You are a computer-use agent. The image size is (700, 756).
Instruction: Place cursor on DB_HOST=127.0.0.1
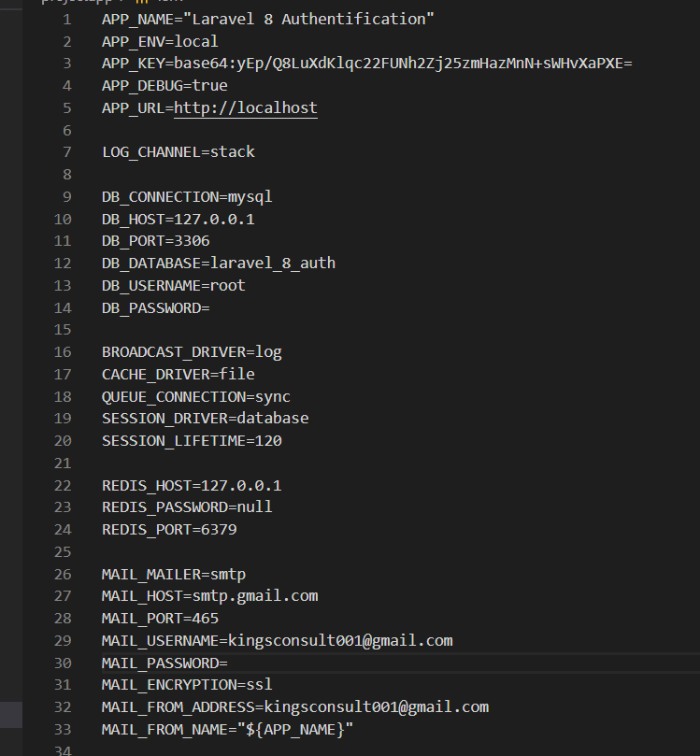pyautogui.click(x=178, y=220)
